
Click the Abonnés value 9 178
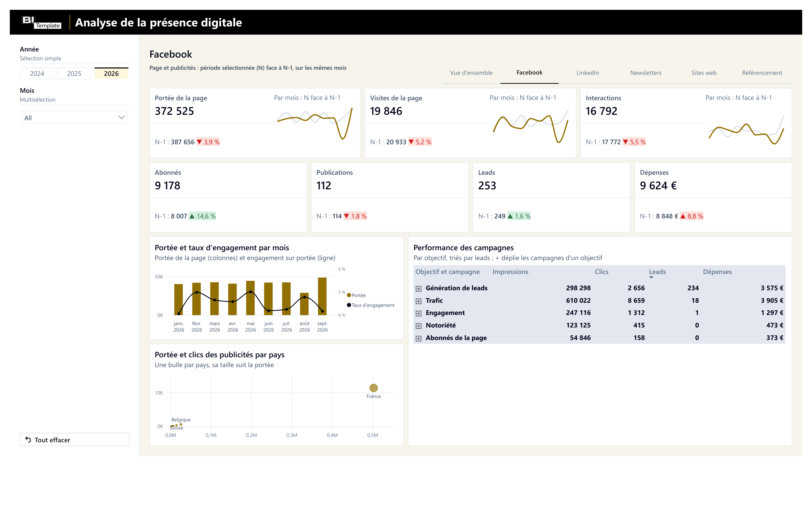point(167,186)
